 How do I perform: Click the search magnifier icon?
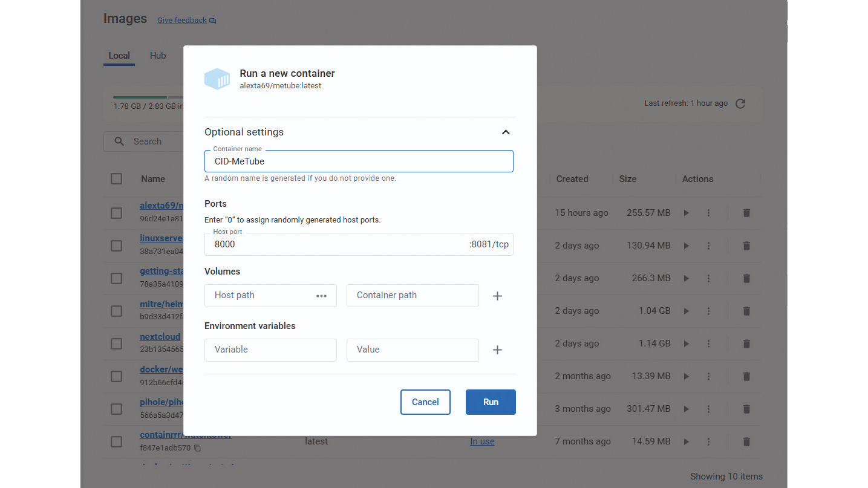119,142
